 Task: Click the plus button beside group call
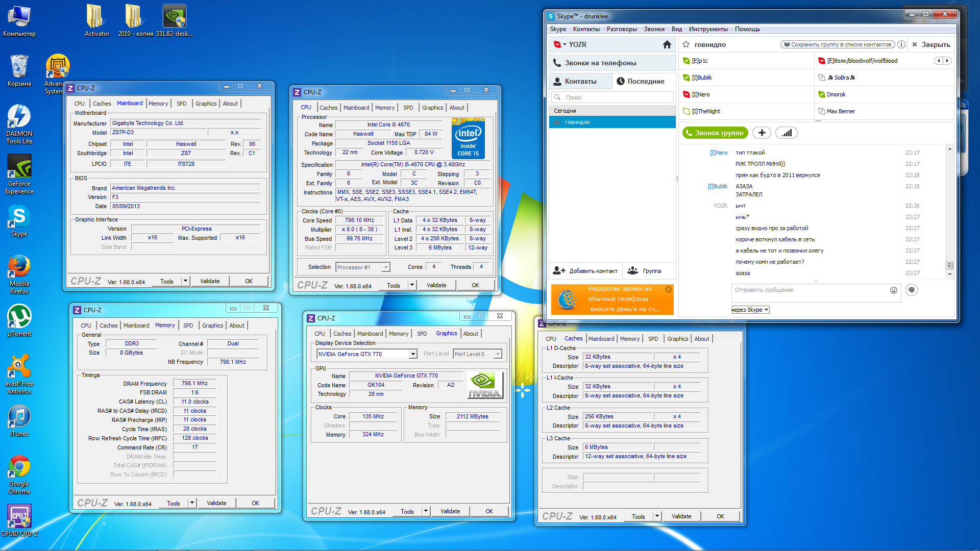click(x=762, y=133)
